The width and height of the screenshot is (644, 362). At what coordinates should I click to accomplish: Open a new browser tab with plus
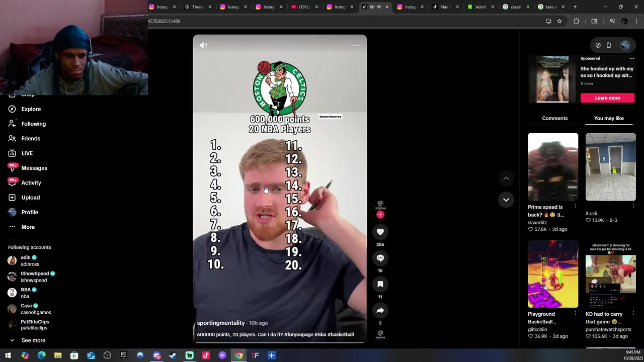tap(575, 7)
